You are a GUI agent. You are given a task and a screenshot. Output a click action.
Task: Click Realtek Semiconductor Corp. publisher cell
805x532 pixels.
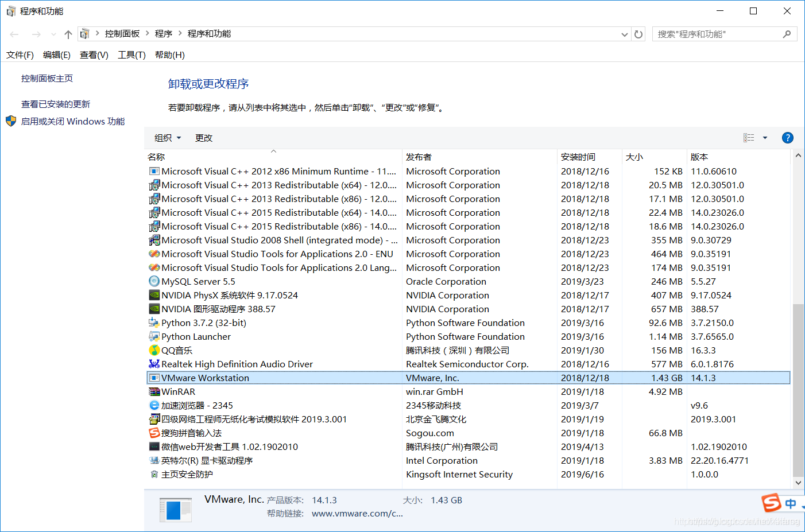pos(467,364)
